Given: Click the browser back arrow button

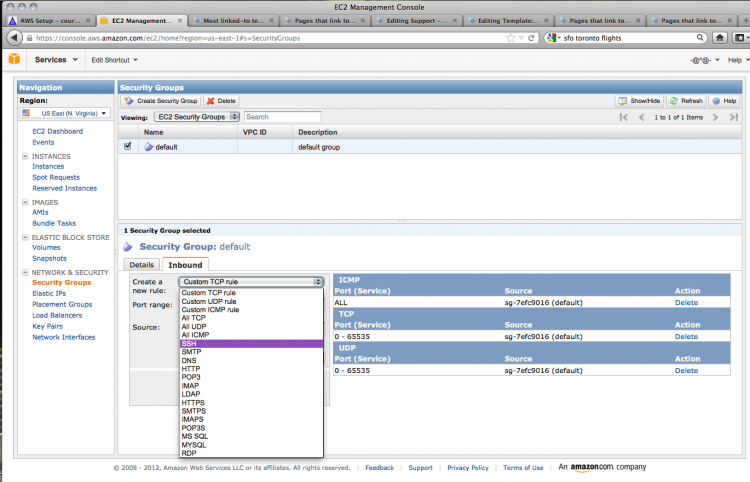Looking at the screenshot, I should point(14,38).
